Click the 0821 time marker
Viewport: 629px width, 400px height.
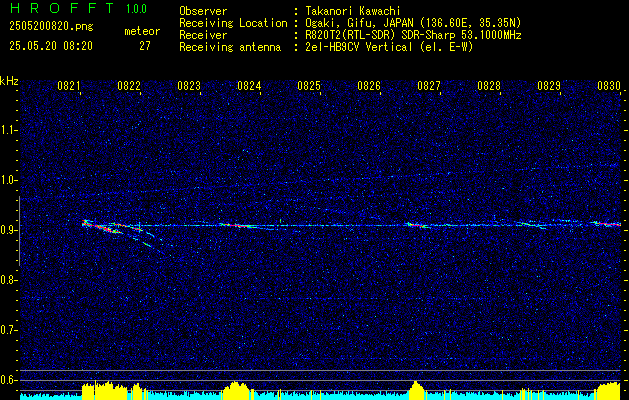point(69,86)
